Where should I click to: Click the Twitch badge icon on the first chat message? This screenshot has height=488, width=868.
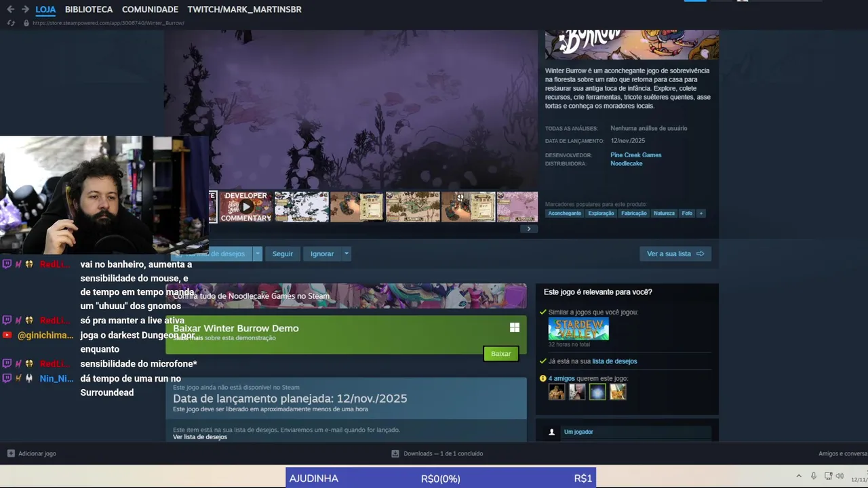[x=7, y=264]
